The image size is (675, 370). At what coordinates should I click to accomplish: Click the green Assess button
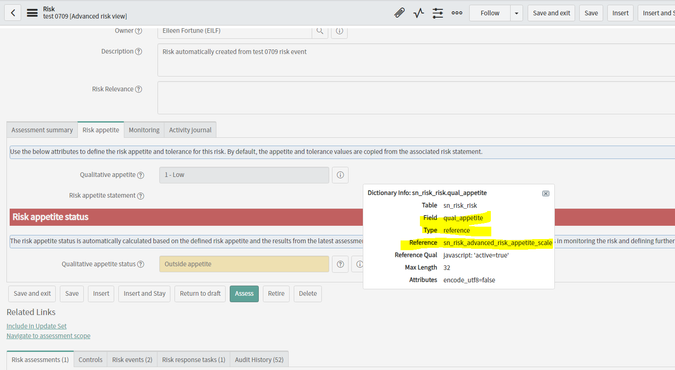244,294
